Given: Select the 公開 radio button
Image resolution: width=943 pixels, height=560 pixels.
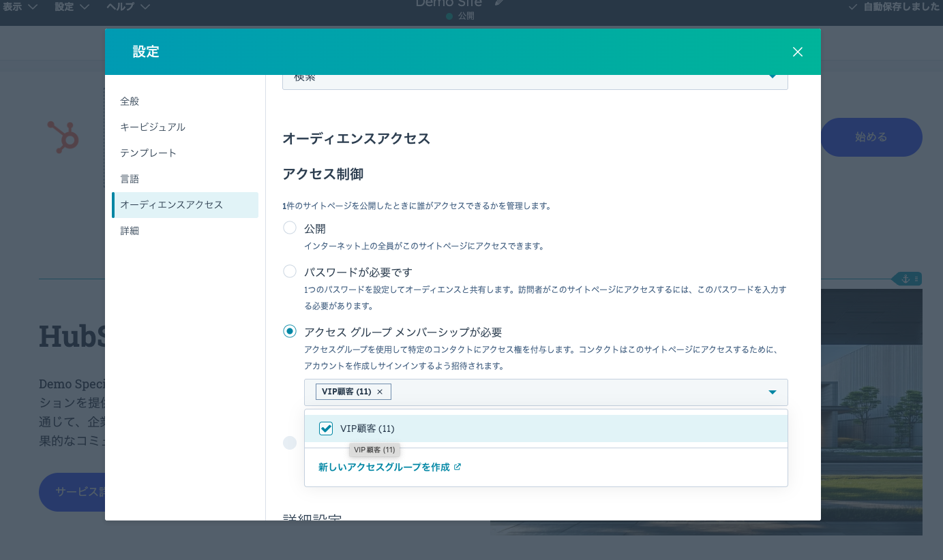Looking at the screenshot, I should [x=290, y=228].
